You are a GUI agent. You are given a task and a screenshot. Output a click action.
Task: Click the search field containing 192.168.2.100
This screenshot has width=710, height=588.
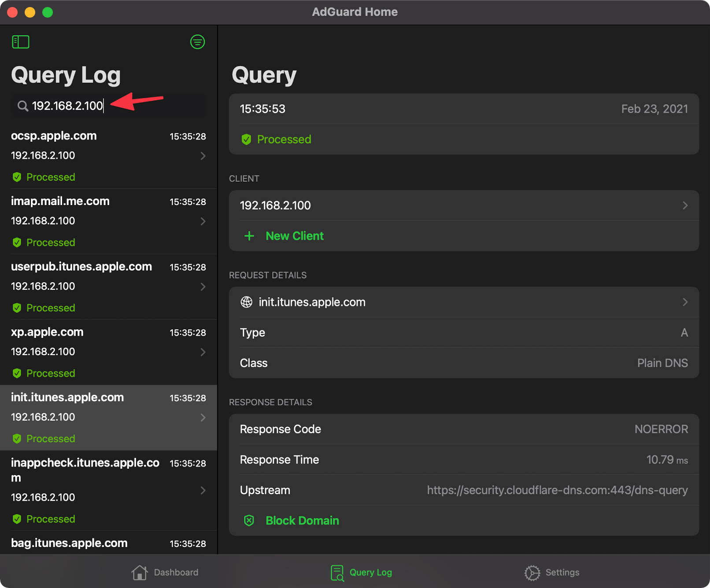(x=108, y=106)
